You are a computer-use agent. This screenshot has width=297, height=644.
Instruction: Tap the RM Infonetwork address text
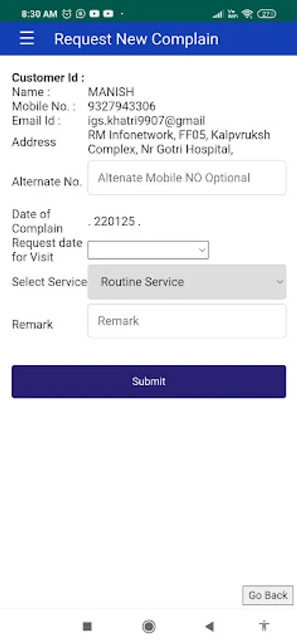coord(179,142)
